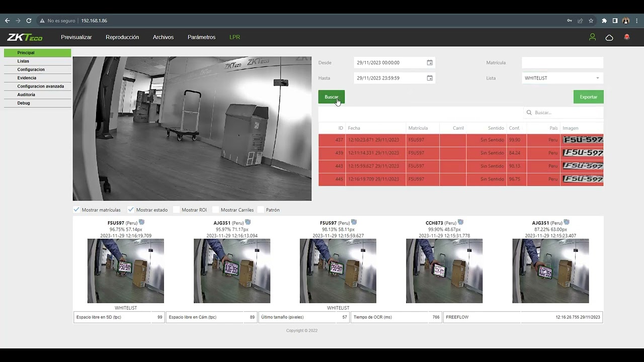This screenshot has width=644, height=362.
Task: Reload the browser page
Action: click(x=29, y=21)
